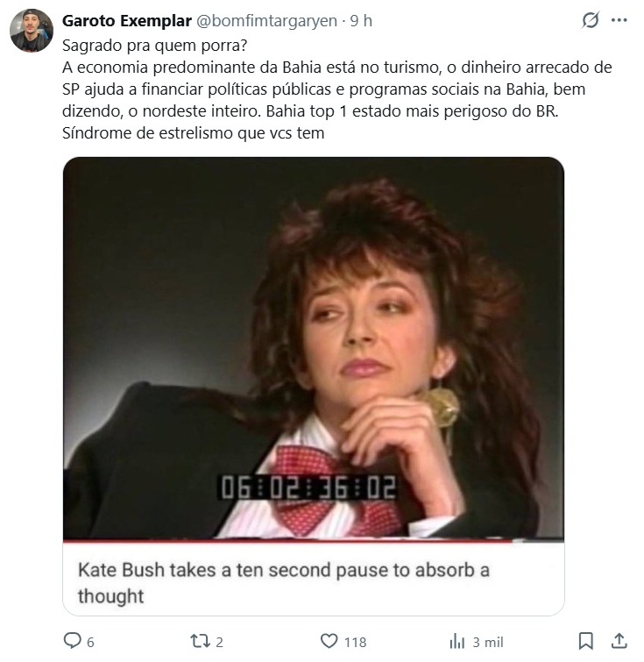Image resolution: width=644 pixels, height=662 pixels.
Task: Click the 3 mil views count
Action: pyautogui.click(x=488, y=642)
